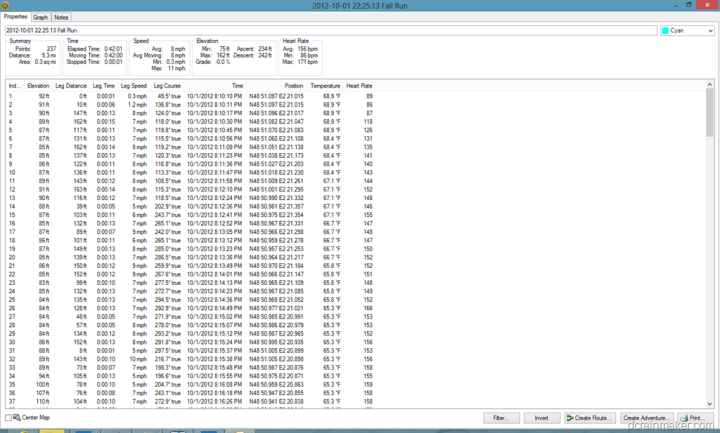The image size is (720, 433).
Task: Toggle the Center Map checkbox
Action: click(8, 417)
